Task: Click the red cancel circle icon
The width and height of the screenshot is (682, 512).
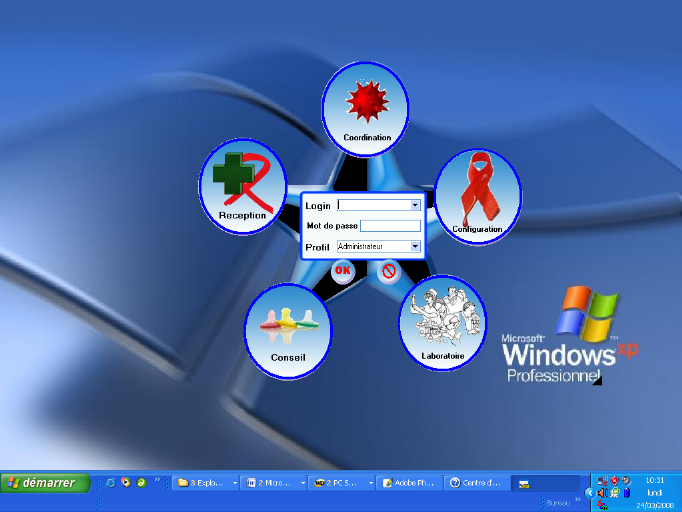Action: click(x=388, y=270)
